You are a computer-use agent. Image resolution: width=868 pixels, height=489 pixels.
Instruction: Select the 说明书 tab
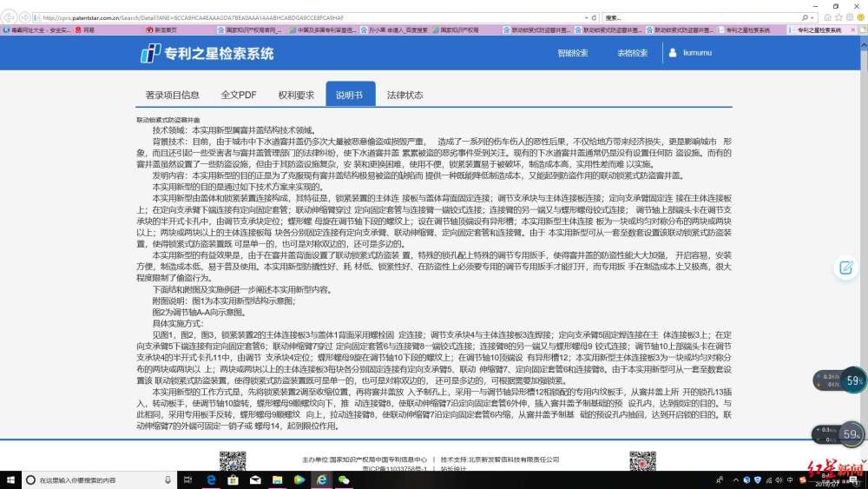coord(351,94)
